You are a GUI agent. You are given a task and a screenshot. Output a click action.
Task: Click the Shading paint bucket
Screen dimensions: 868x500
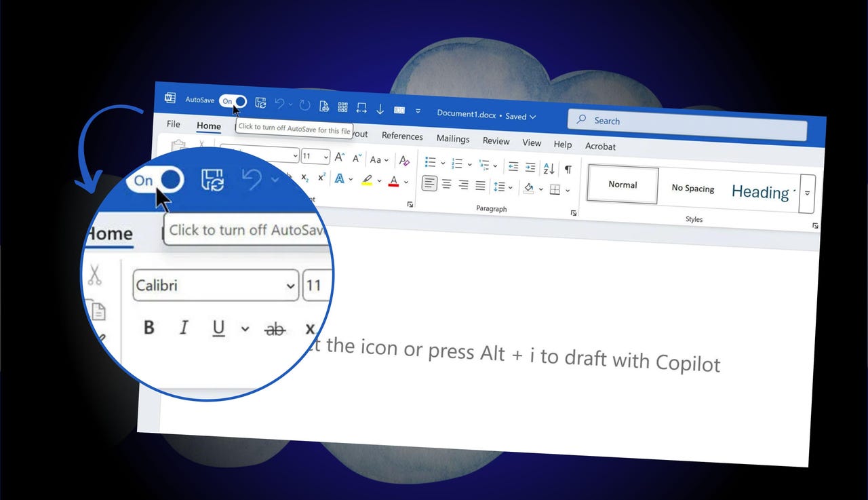pyautogui.click(x=529, y=188)
